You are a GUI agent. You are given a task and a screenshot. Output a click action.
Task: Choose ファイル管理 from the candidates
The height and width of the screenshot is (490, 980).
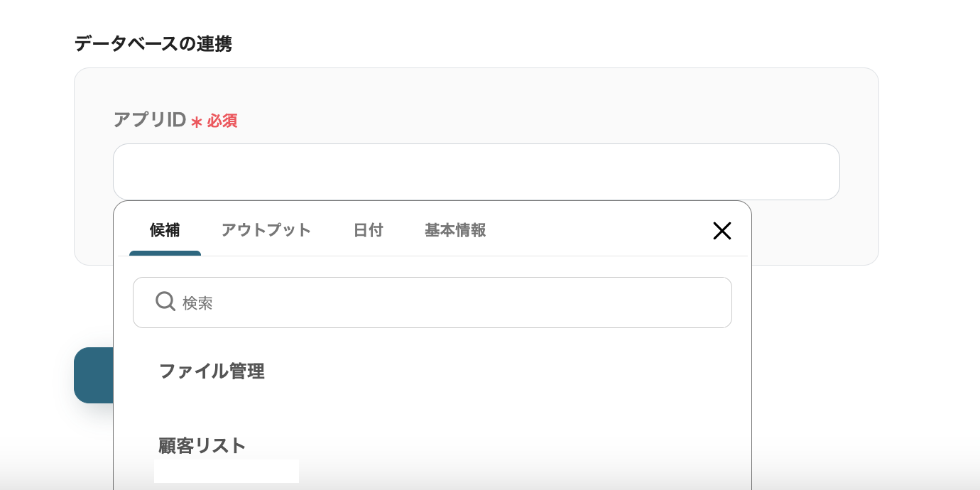click(x=212, y=371)
